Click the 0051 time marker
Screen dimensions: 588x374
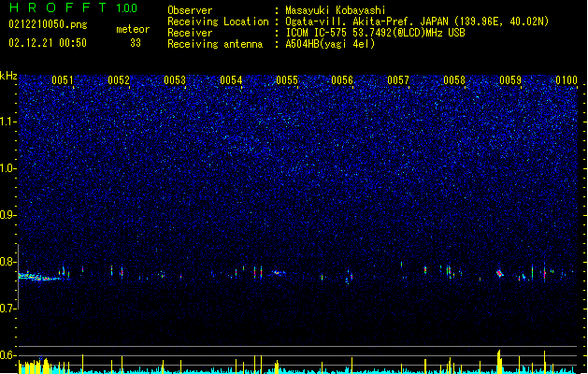click(63, 80)
